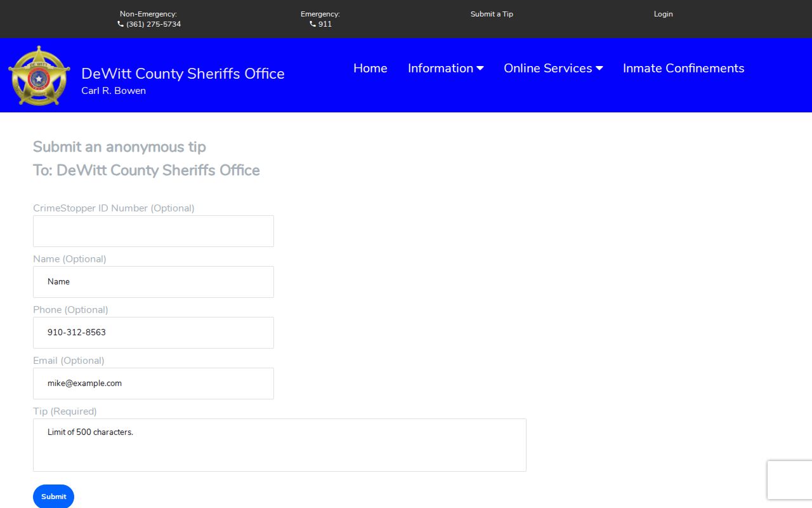The width and height of the screenshot is (812, 508).
Task: Click the Email input field
Action: pos(154,384)
